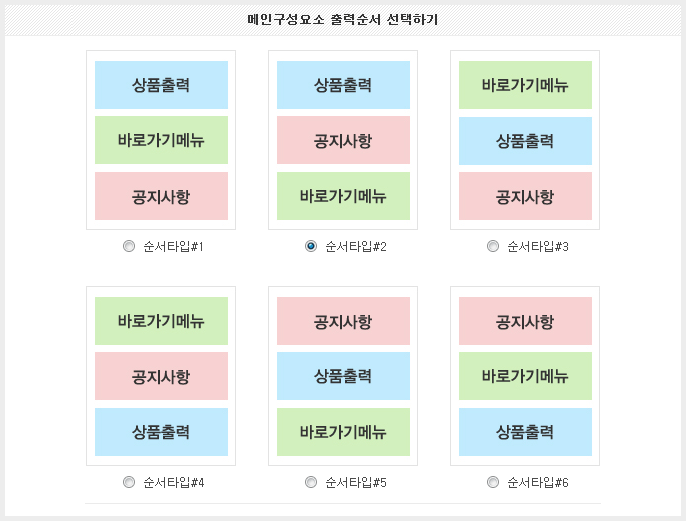The height and width of the screenshot is (522, 686).
Task: Choose the 순서타입#3 radio option
Action: click(x=493, y=246)
